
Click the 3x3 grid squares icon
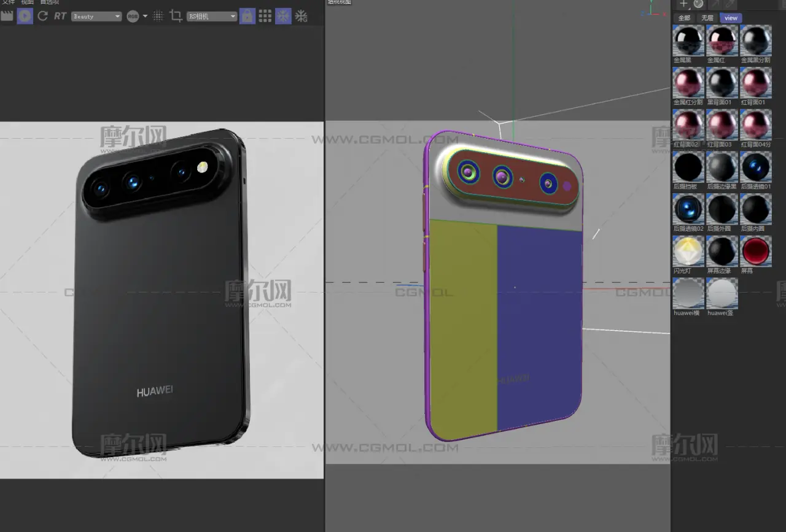tap(265, 16)
